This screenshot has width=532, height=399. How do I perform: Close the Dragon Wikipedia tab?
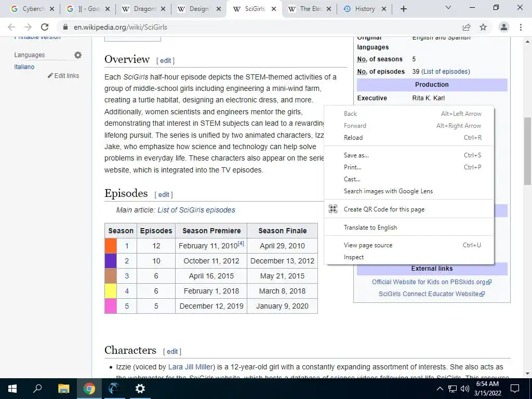click(x=163, y=9)
